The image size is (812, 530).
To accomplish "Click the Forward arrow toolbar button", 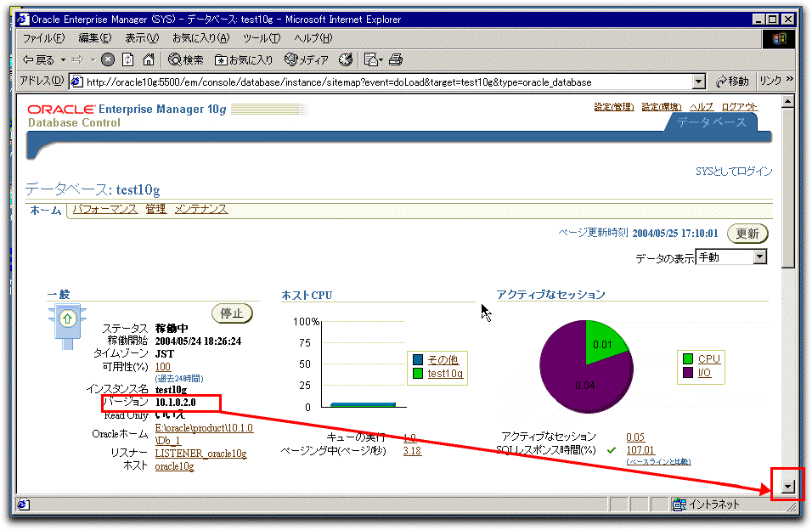I will tap(77, 60).
